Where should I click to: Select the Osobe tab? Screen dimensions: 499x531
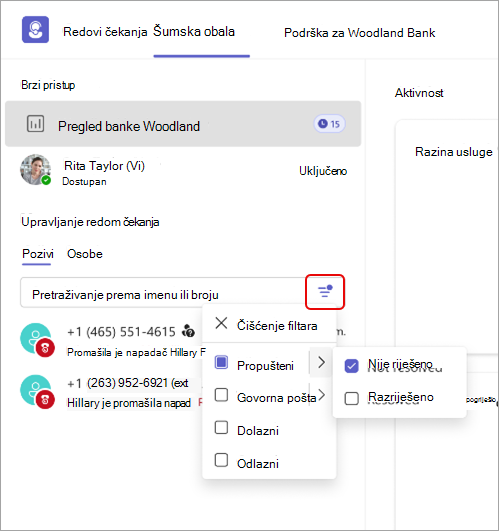85,254
